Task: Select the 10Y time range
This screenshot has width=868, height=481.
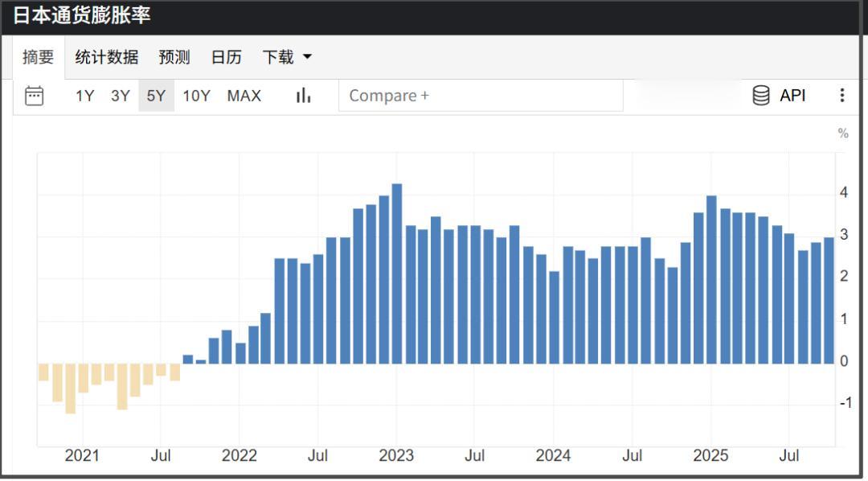Action: point(195,95)
